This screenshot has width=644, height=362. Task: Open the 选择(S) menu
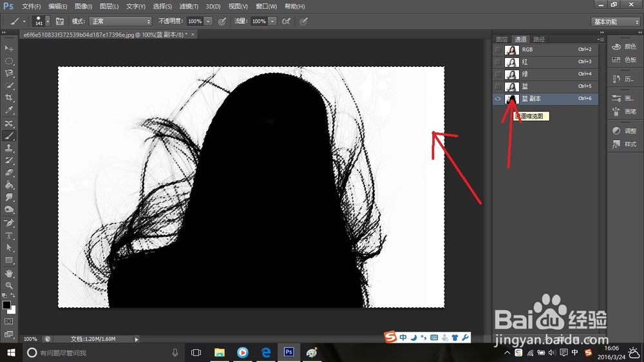pyautogui.click(x=162, y=6)
